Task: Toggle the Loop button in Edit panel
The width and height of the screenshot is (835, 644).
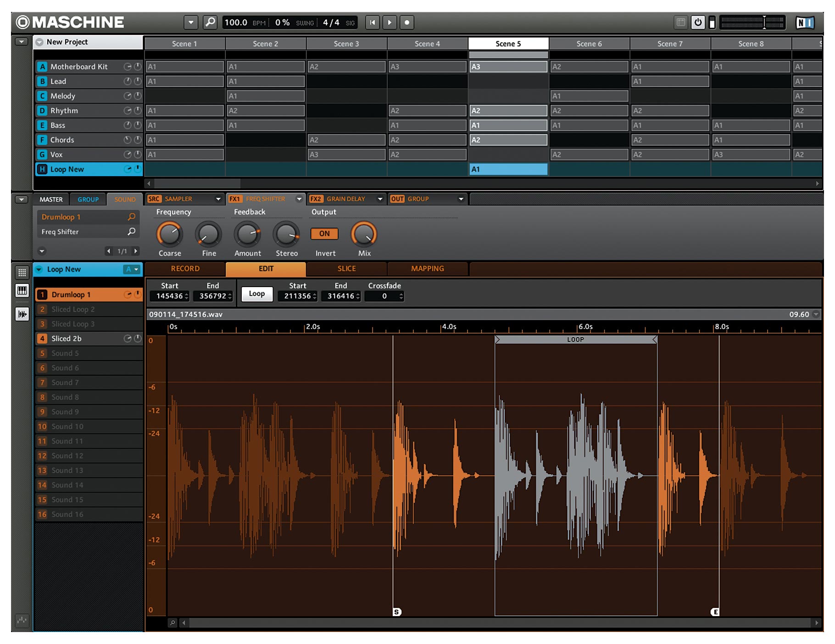Action: click(x=257, y=294)
